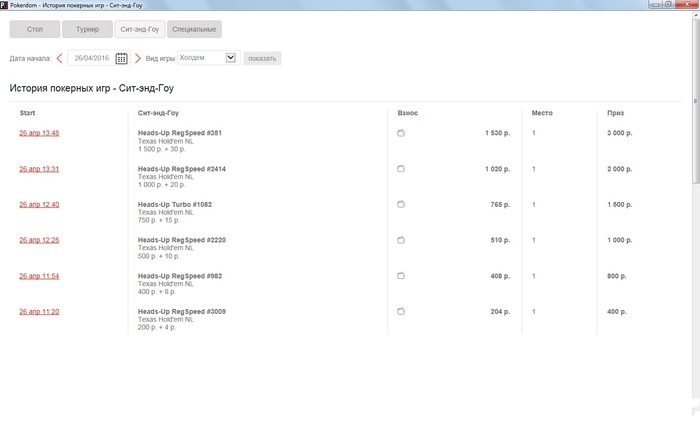Click buy-in value 204 р.

[x=500, y=312]
